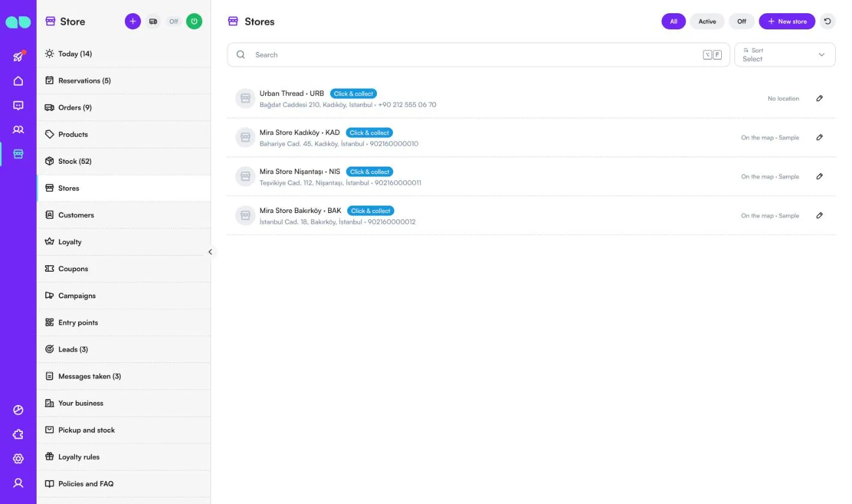Click the delivery truck icon in Store header

pyautogui.click(x=153, y=22)
